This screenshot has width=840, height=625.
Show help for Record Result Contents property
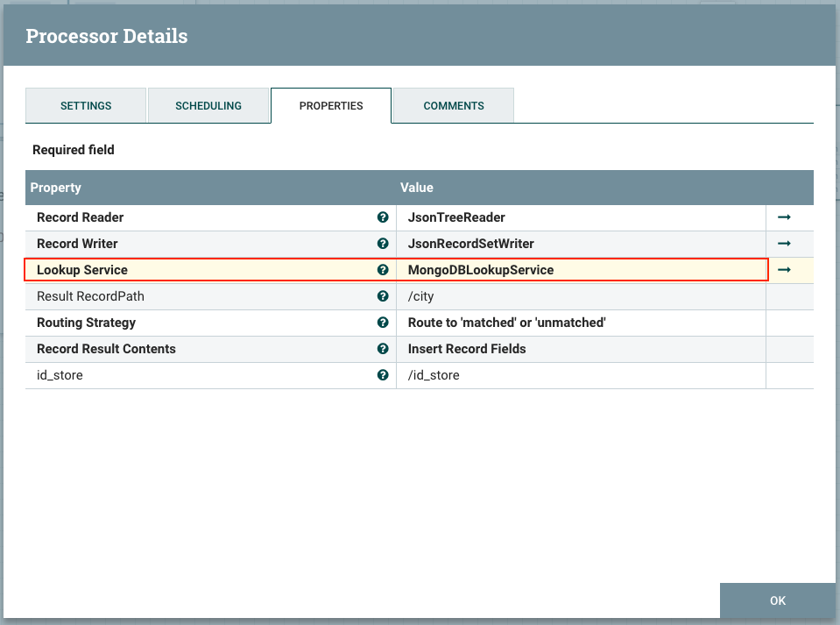point(383,348)
